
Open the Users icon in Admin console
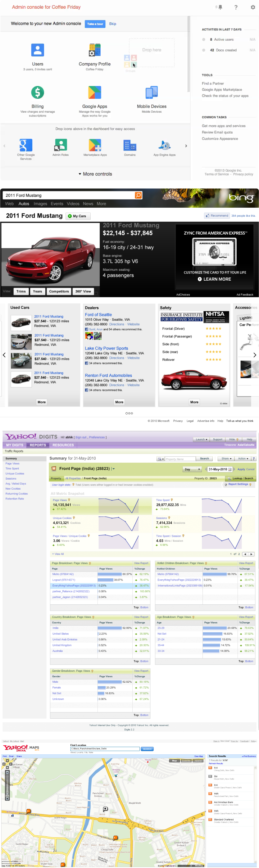38,50
